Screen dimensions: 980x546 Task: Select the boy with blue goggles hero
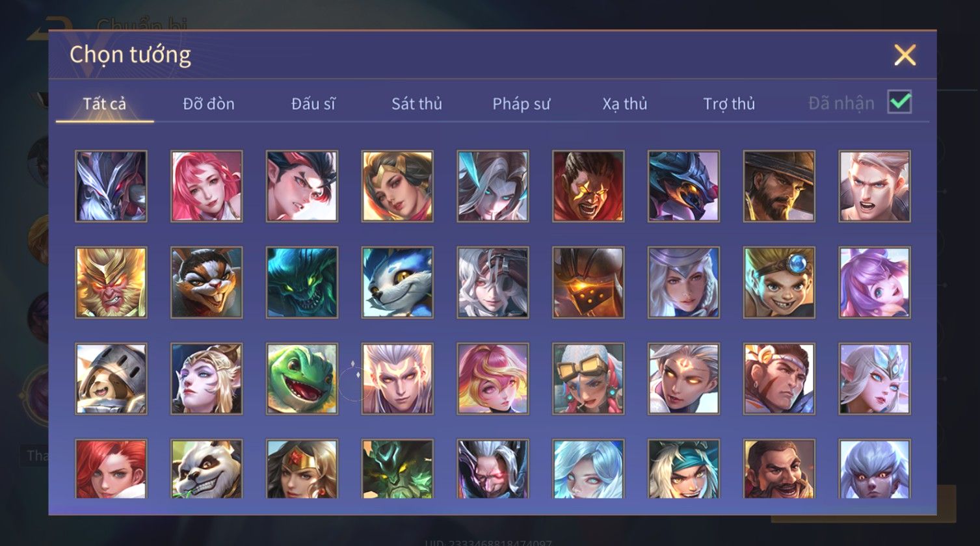tap(779, 283)
